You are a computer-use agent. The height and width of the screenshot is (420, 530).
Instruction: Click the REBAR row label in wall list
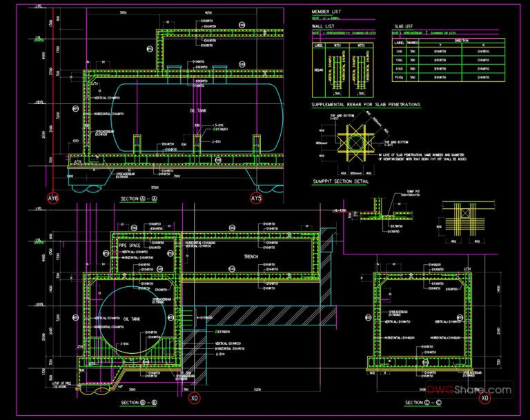(x=319, y=70)
